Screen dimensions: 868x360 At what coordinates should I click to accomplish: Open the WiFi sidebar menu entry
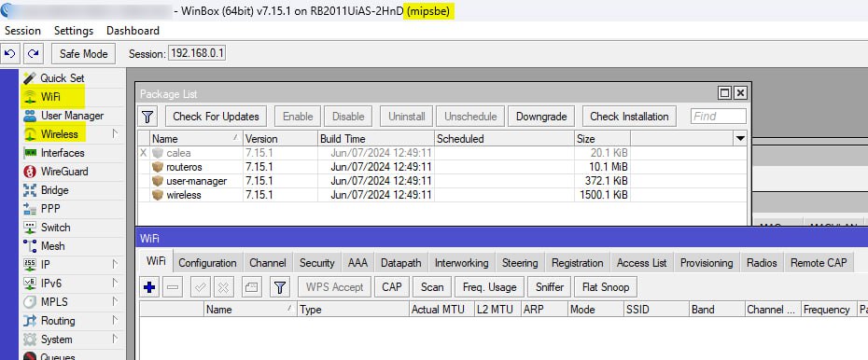point(51,97)
